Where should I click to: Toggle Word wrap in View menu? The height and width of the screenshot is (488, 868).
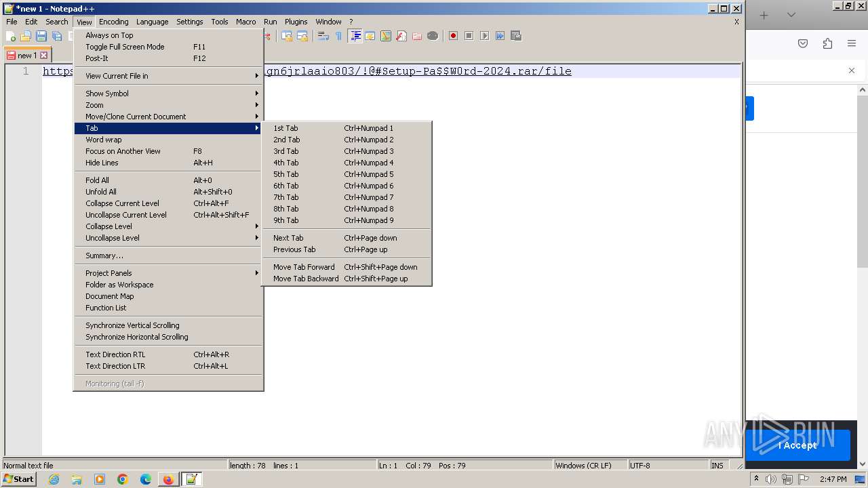[x=168, y=140]
